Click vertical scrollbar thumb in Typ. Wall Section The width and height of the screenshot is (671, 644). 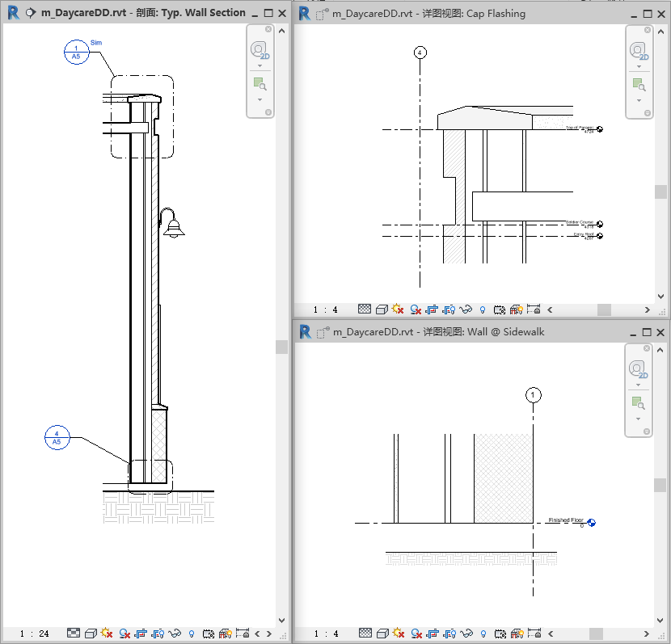click(x=281, y=347)
